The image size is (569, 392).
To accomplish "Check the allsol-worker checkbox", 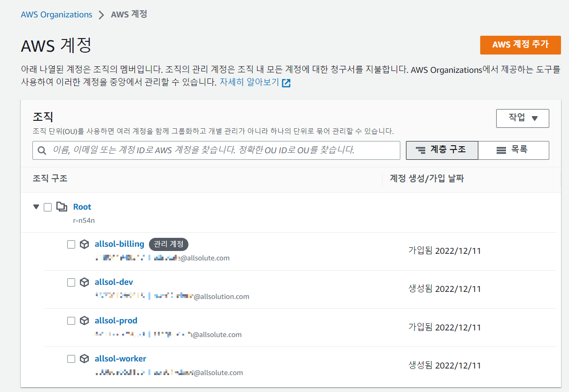I will 71,359.
